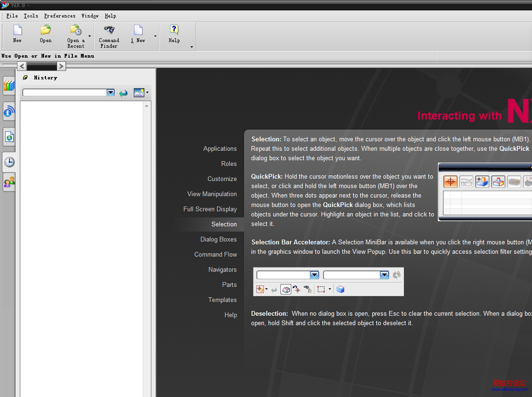Go to the Full Screen Display topic
This screenshot has width=532, height=397.
[x=210, y=209]
